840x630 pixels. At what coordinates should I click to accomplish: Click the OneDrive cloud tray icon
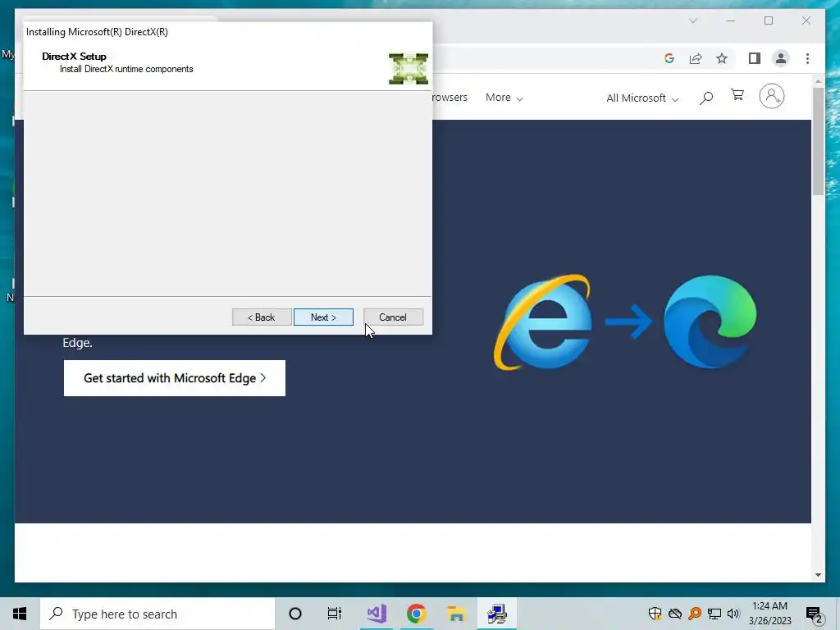click(x=675, y=614)
